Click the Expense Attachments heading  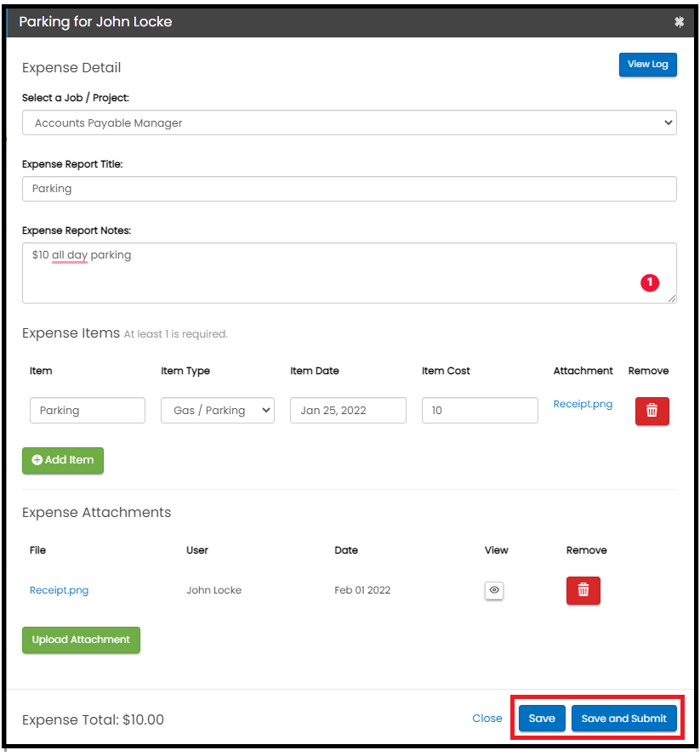tap(96, 513)
